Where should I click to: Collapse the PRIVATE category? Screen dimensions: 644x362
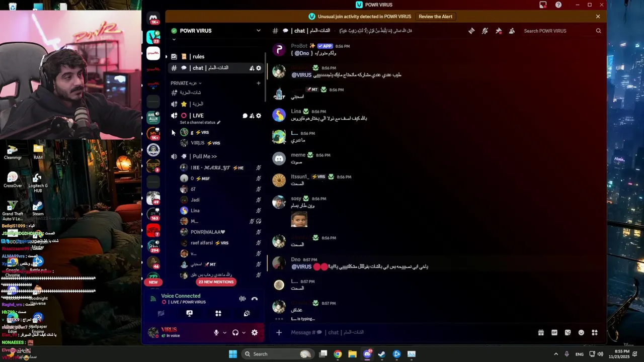(x=186, y=83)
